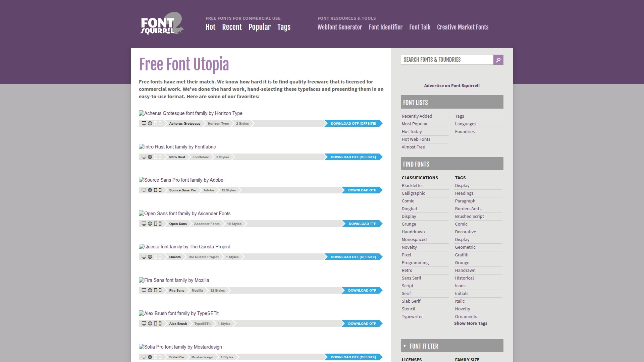Click desktop icon in Open Sans row
The width and height of the screenshot is (644, 362).
pos(144,224)
